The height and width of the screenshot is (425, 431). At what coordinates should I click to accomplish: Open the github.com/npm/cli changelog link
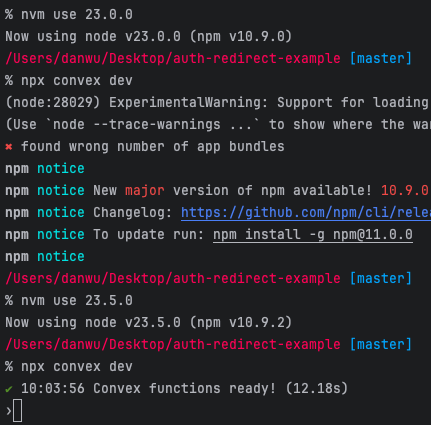click(306, 213)
